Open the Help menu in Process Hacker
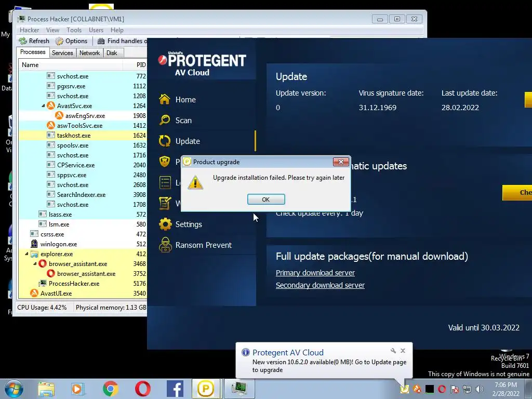 click(117, 30)
